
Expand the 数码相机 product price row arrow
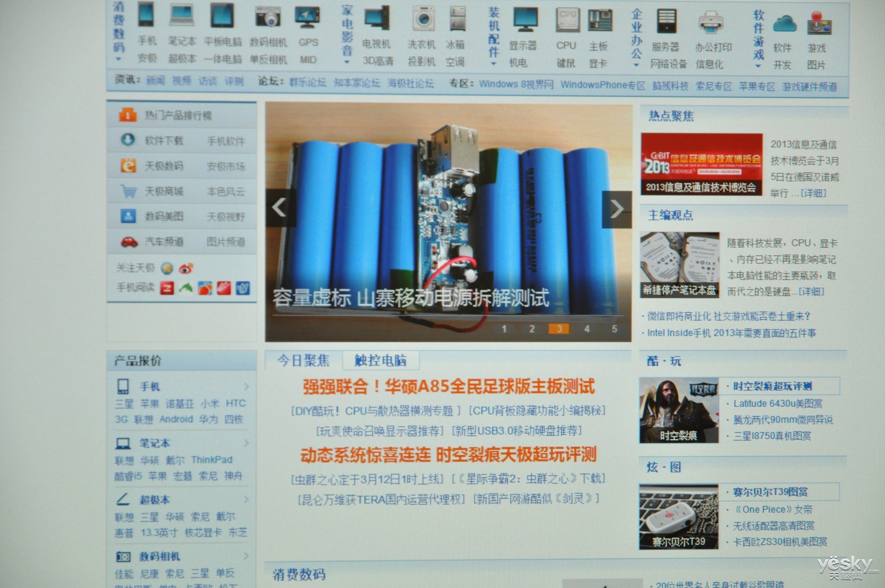pos(247,556)
